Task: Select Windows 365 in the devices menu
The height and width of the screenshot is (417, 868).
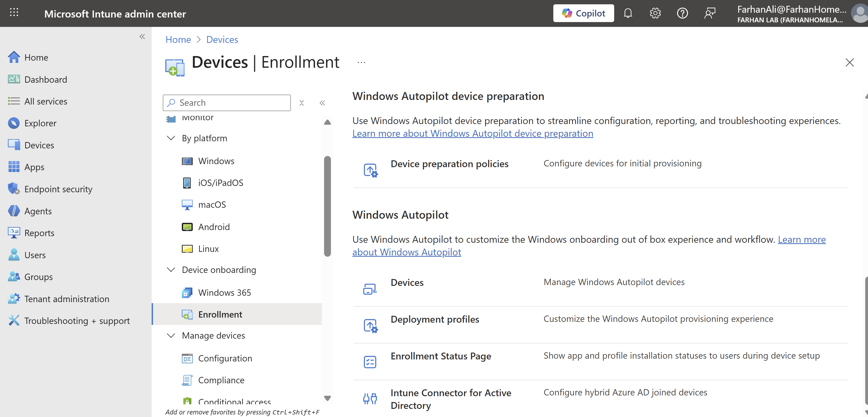Action: pyautogui.click(x=224, y=292)
